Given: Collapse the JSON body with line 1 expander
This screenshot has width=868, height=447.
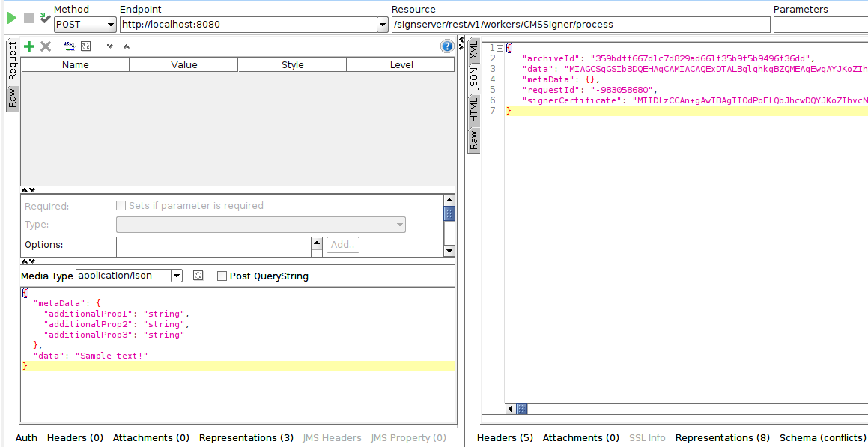Looking at the screenshot, I should [x=499, y=47].
